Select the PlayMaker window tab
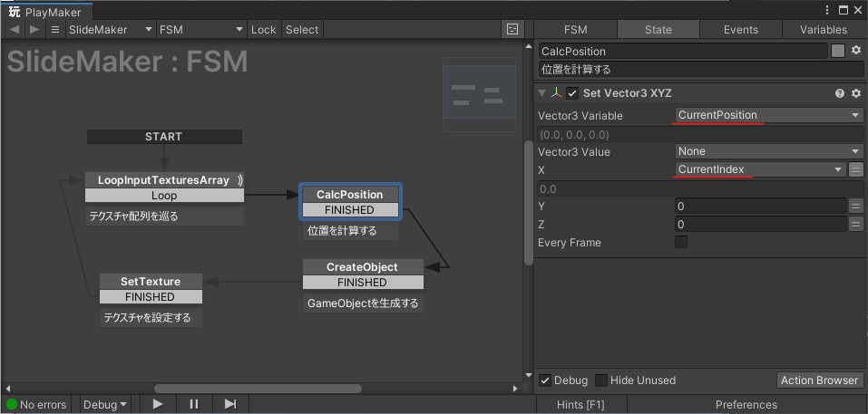868x414 pixels. 46,11
